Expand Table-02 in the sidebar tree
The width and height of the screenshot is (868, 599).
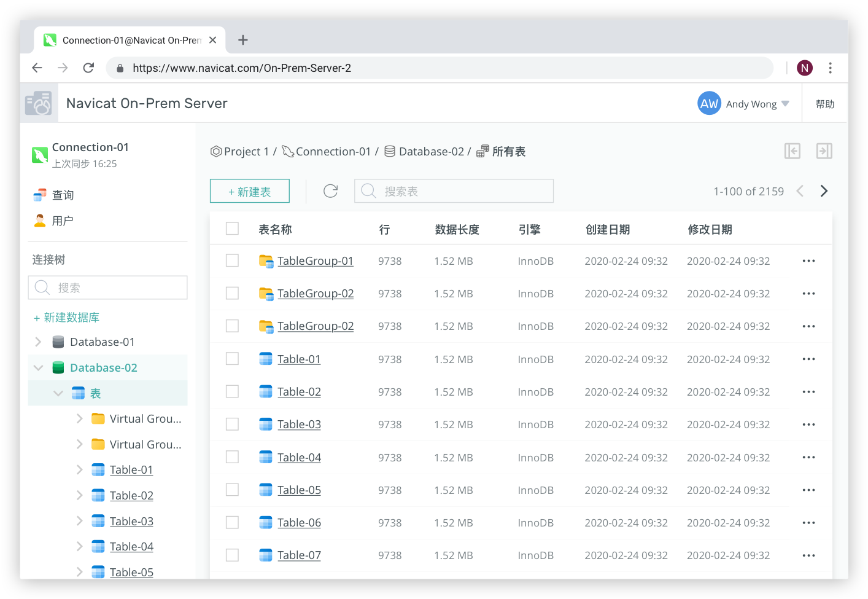79,495
